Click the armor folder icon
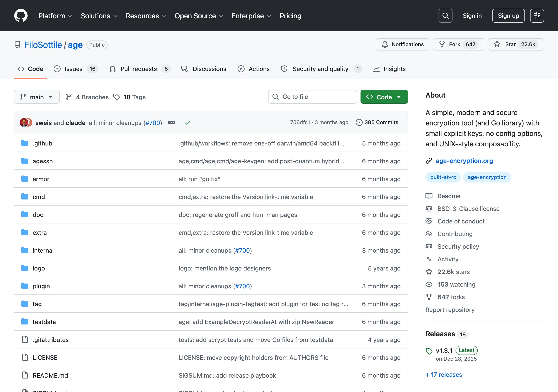The image size is (558, 392). [25, 179]
